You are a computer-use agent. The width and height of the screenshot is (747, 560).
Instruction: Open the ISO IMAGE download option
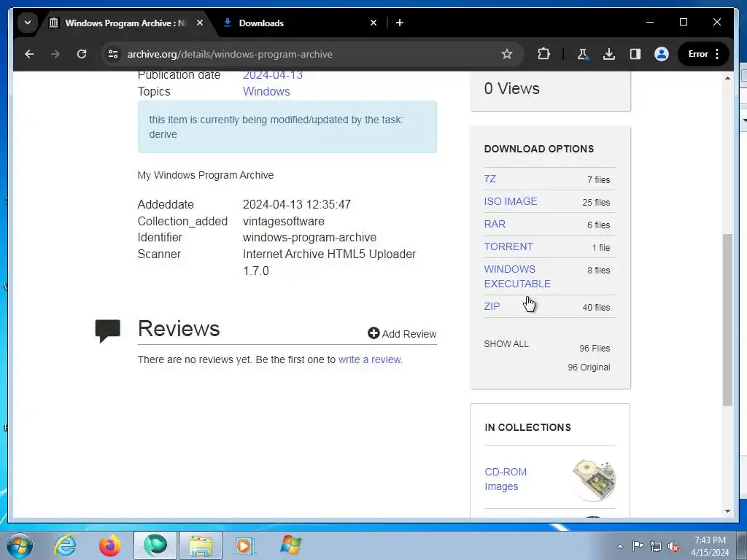(510, 201)
